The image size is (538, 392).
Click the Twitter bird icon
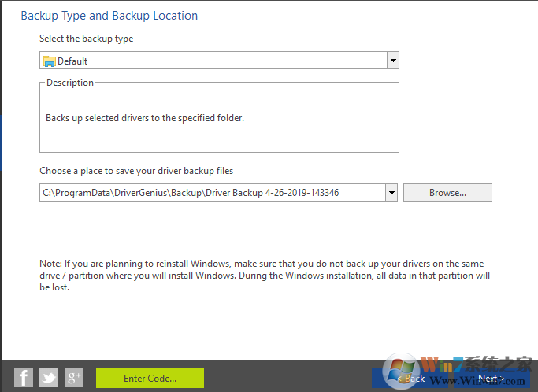(x=49, y=378)
